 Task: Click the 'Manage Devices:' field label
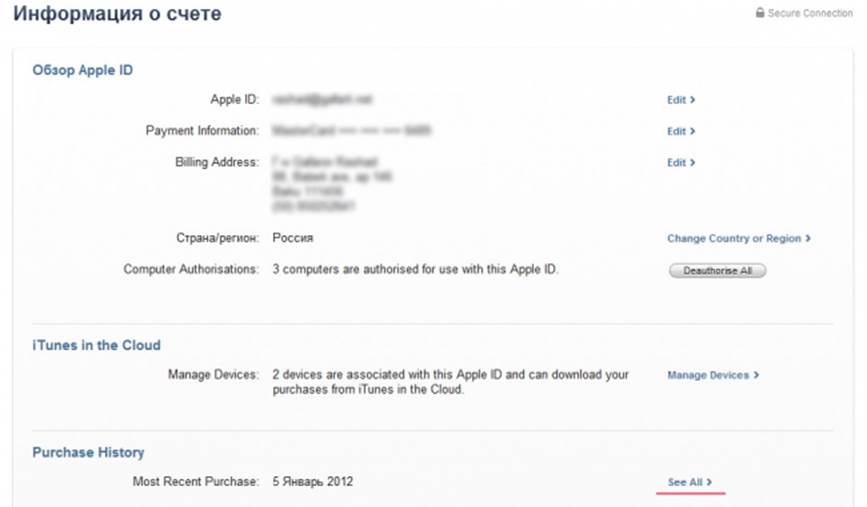[213, 374]
